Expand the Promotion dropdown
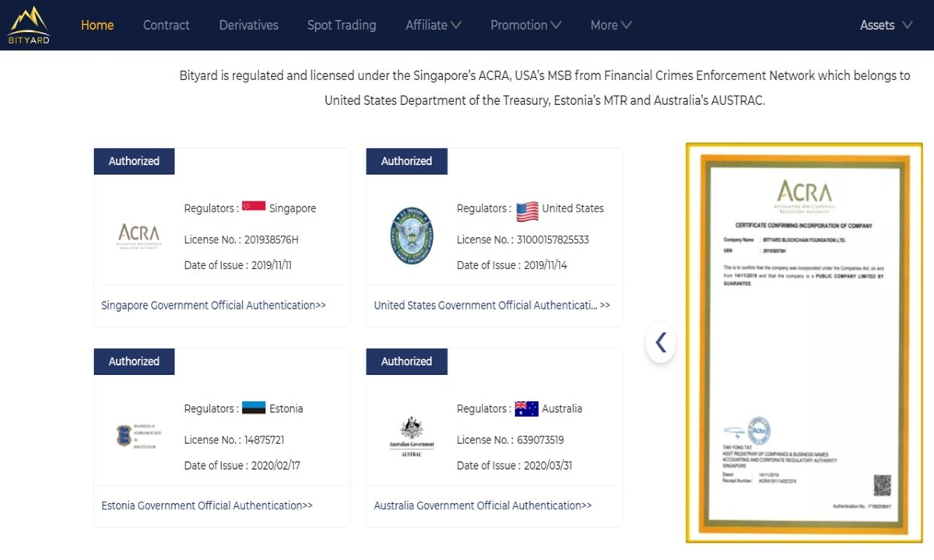 click(526, 25)
